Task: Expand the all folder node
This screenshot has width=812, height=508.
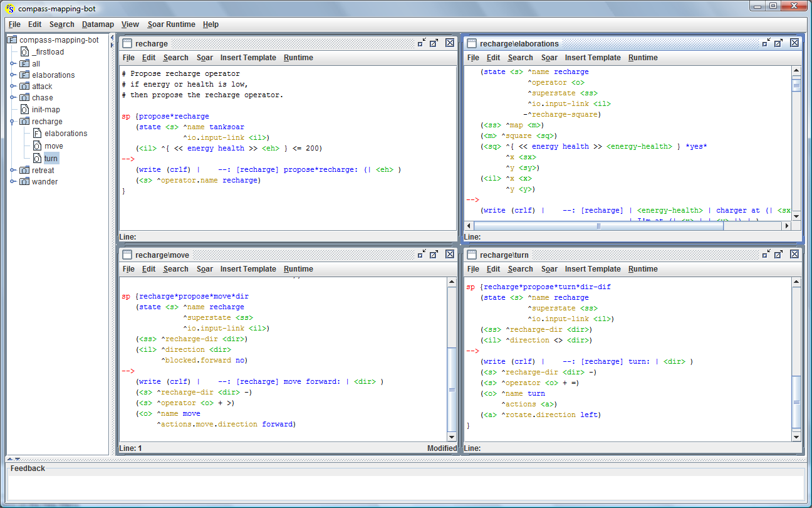Action: pyautogui.click(x=13, y=64)
